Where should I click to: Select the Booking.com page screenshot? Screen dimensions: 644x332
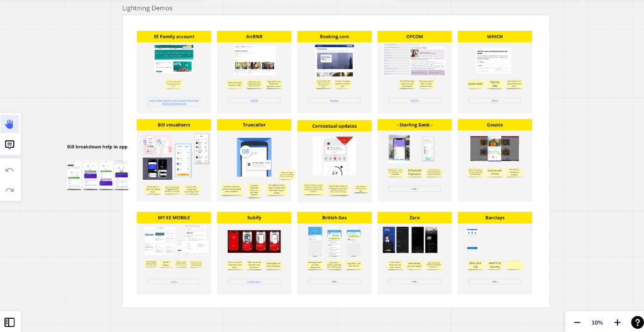[335, 60]
